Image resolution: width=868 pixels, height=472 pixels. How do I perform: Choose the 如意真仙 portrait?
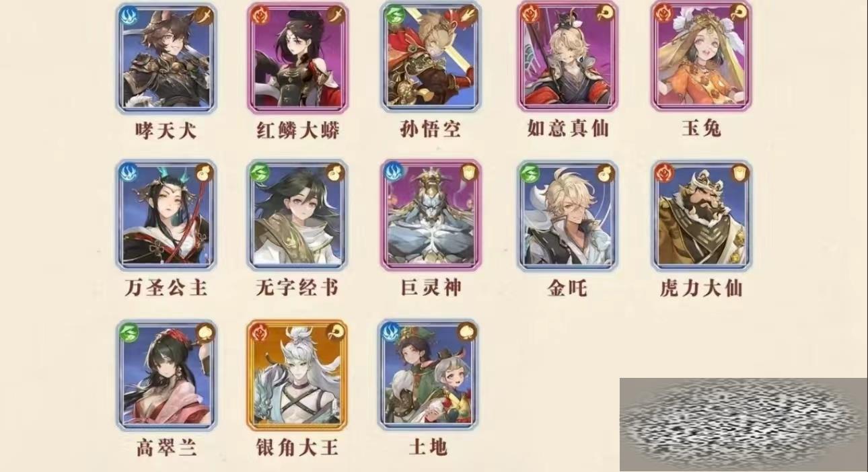pos(567,58)
